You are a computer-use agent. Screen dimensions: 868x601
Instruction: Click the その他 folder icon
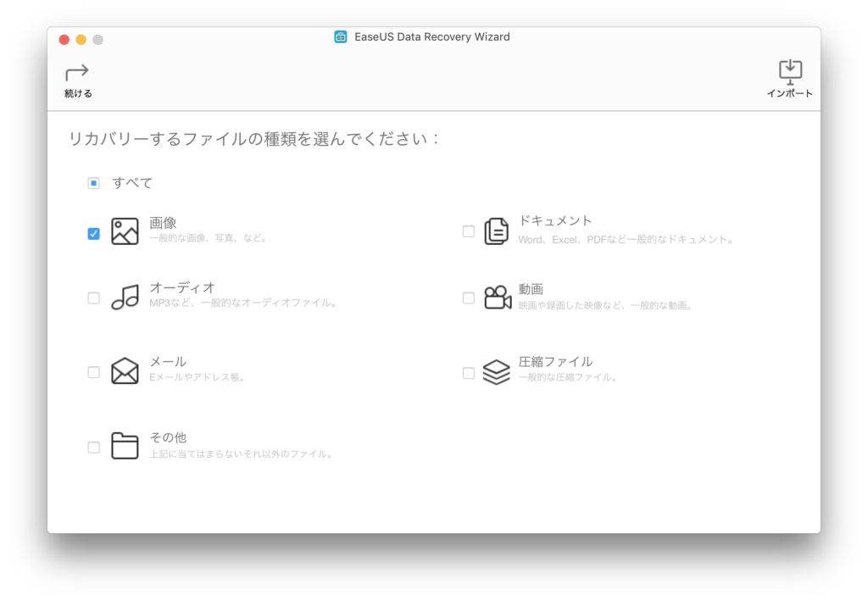[125, 446]
